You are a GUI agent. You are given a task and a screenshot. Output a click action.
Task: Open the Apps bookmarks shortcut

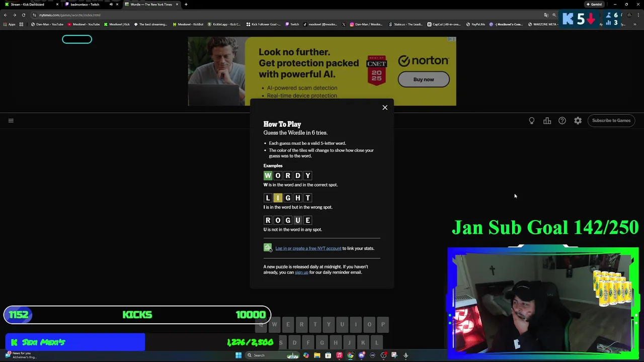tap(9, 24)
